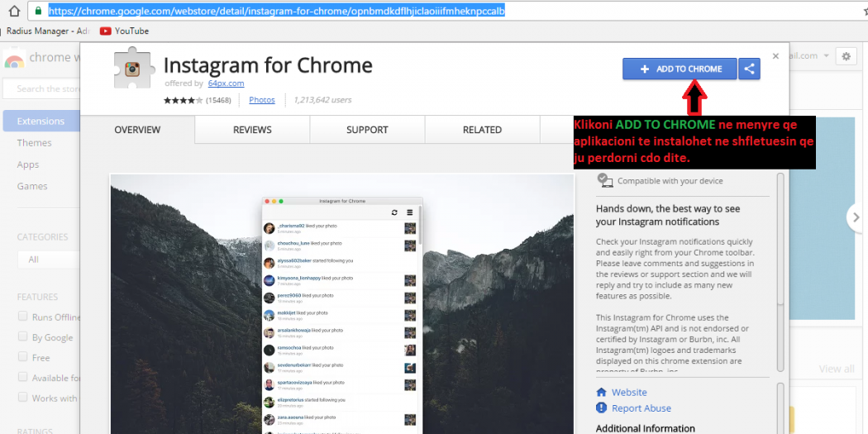Click hamburger menu icon in Instagram popup preview
Image resolution: width=868 pixels, height=434 pixels.
[x=410, y=212]
